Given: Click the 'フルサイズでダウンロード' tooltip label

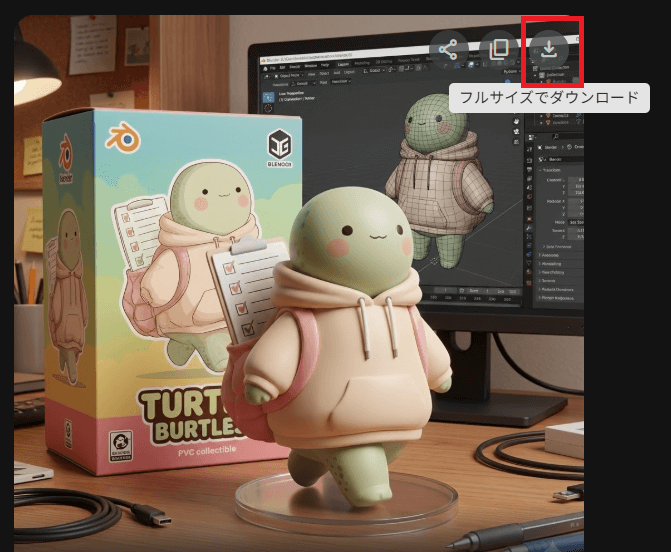Looking at the screenshot, I should [549, 98].
